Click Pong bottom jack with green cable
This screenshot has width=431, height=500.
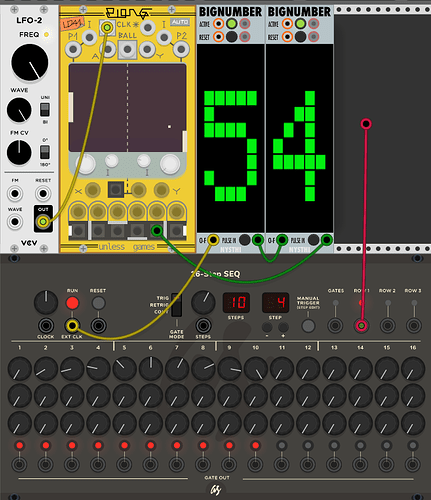[157, 230]
